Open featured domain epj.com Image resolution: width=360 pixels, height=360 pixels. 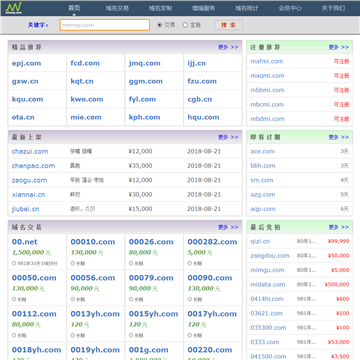(26, 63)
